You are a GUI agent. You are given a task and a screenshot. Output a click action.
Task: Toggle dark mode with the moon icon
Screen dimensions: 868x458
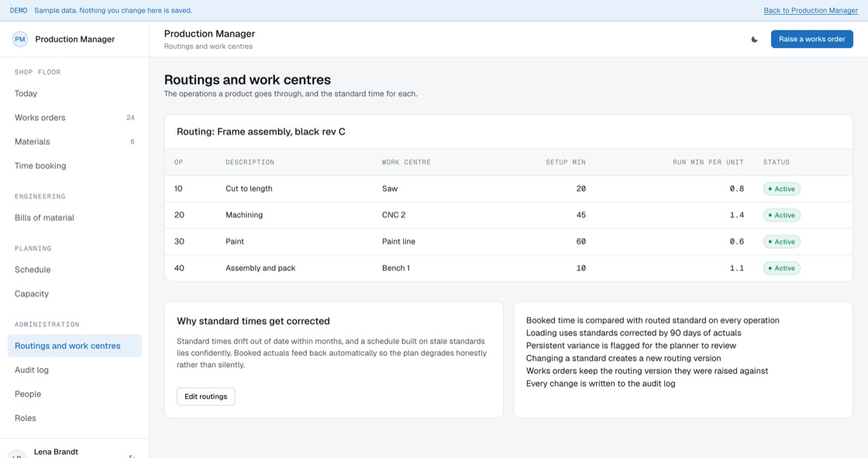coord(754,40)
